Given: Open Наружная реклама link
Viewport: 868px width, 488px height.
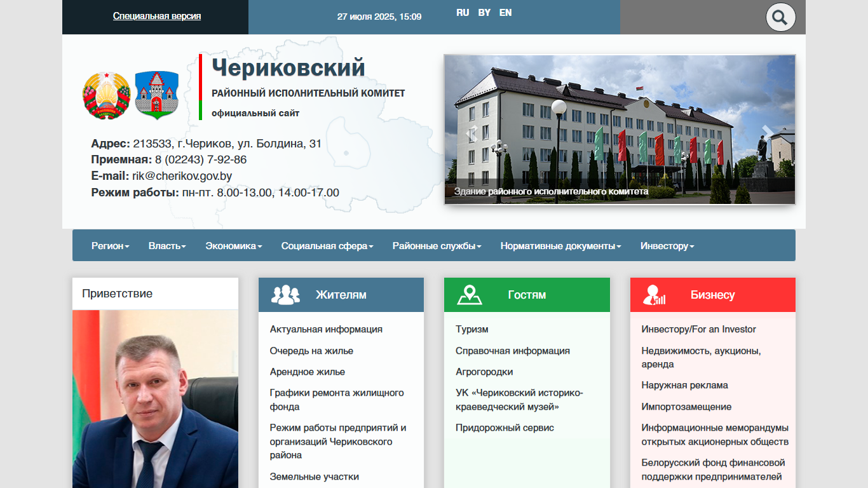Looking at the screenshot, I should pos(685,385).
